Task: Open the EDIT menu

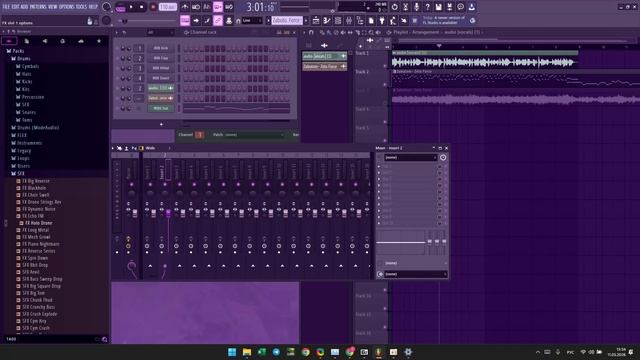Action: (15, 7)
